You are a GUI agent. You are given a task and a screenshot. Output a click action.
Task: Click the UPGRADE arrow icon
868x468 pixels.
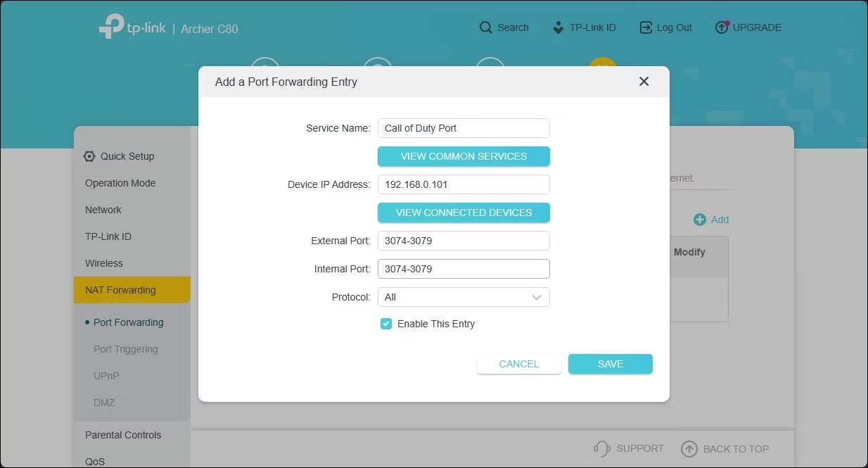pos(722,27)
